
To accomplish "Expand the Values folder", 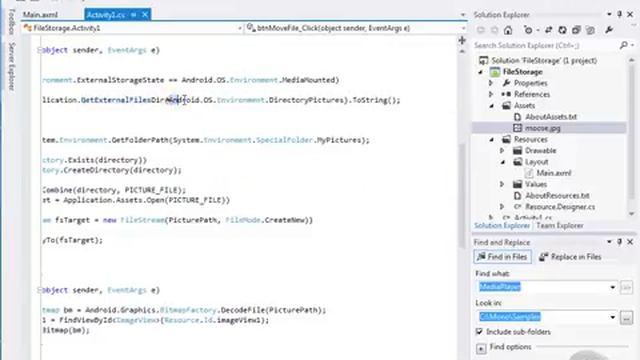I will pyautogui.click(x=502, y=184).
